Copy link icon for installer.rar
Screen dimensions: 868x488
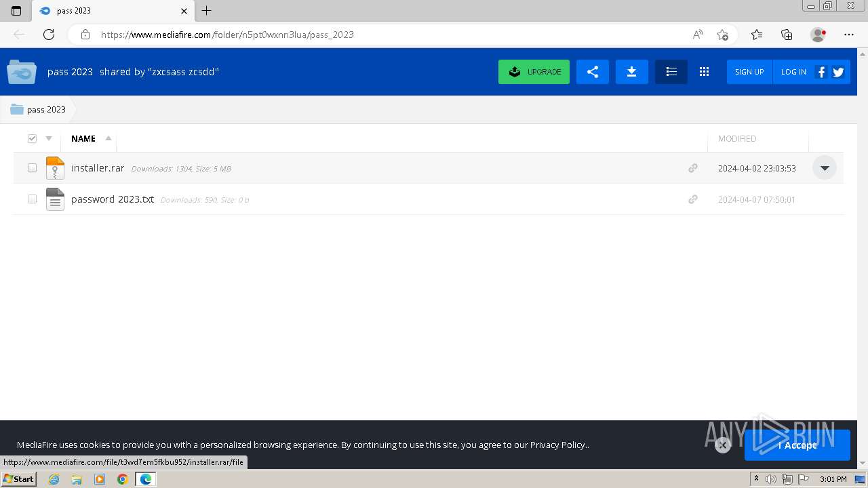pyautogui.click(x=692, y=168)
